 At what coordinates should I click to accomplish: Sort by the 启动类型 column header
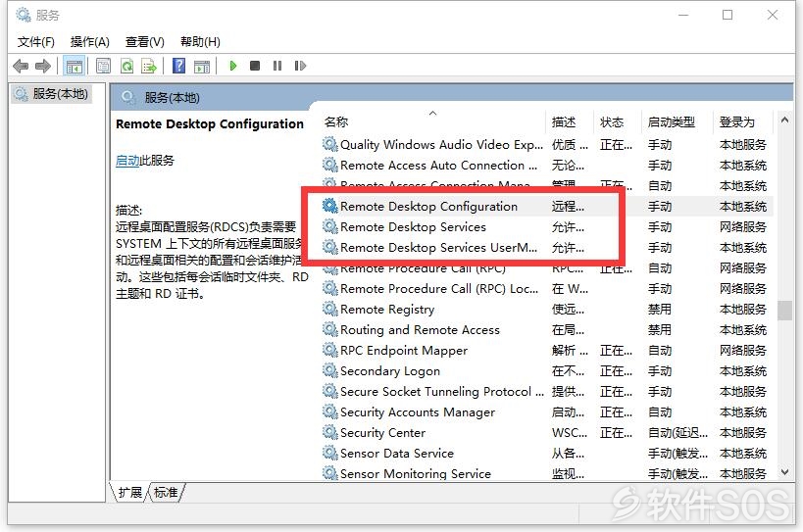coord(672,121)
